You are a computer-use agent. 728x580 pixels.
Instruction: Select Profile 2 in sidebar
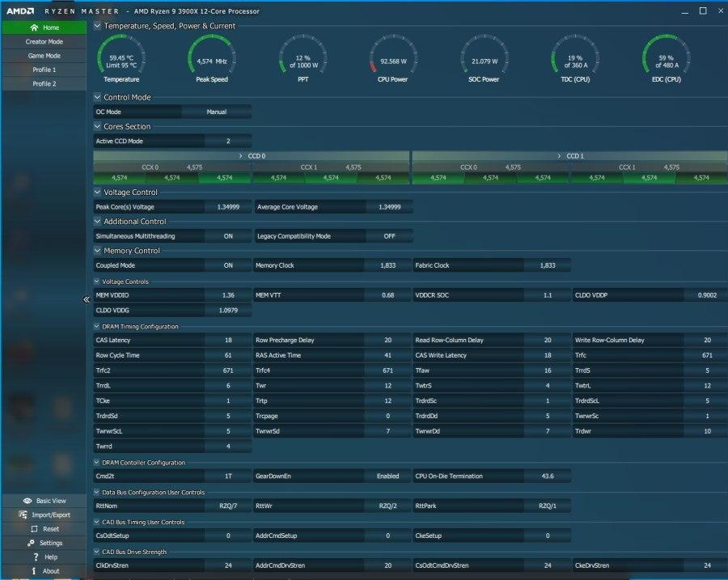(44, 83)
